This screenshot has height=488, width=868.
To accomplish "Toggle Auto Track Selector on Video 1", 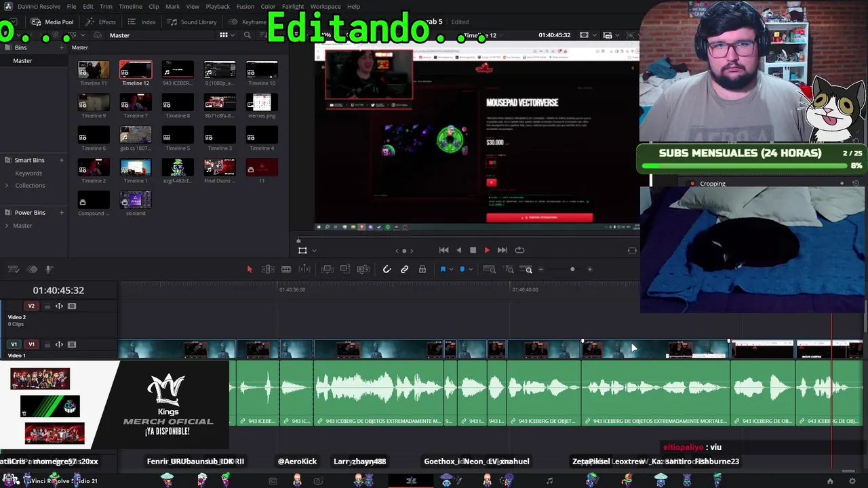I will [59, 344].
